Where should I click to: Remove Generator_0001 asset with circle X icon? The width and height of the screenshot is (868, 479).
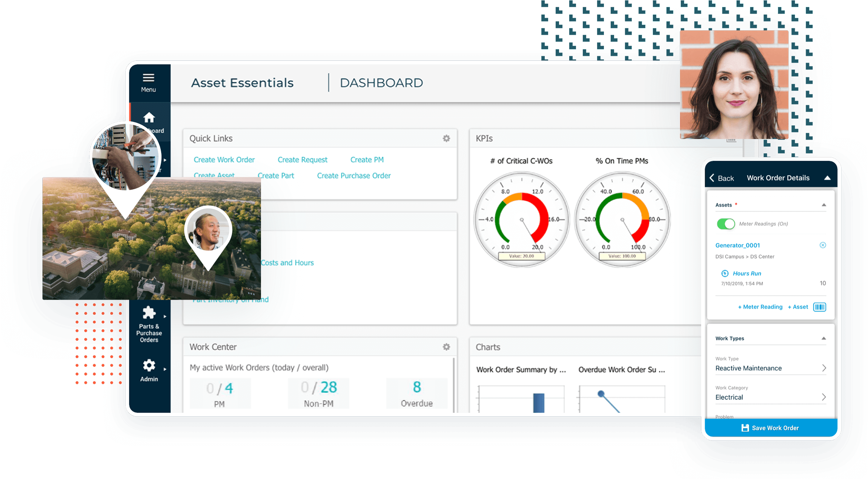tap(823, 245)
